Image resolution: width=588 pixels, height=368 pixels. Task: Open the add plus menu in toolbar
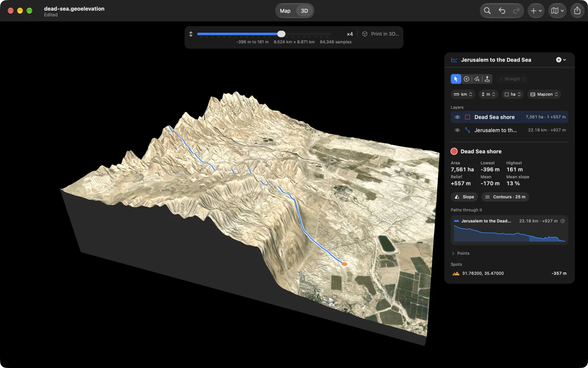pos(536,11)
